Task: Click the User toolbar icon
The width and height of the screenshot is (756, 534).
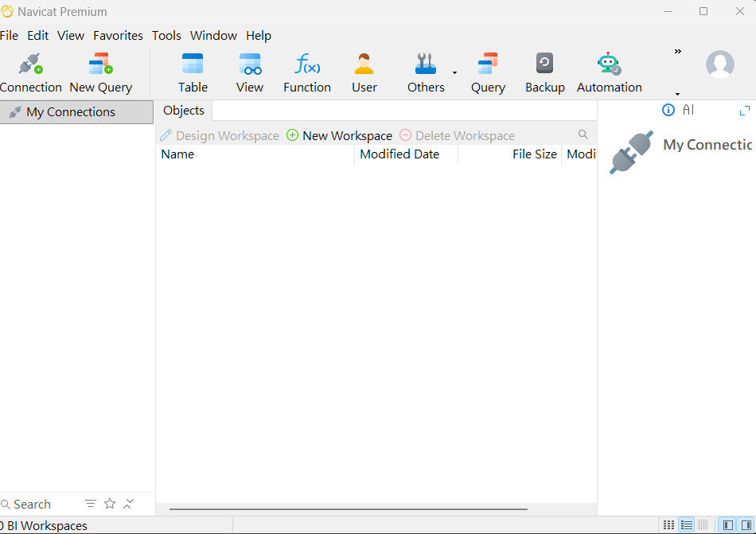Action: 364,64
